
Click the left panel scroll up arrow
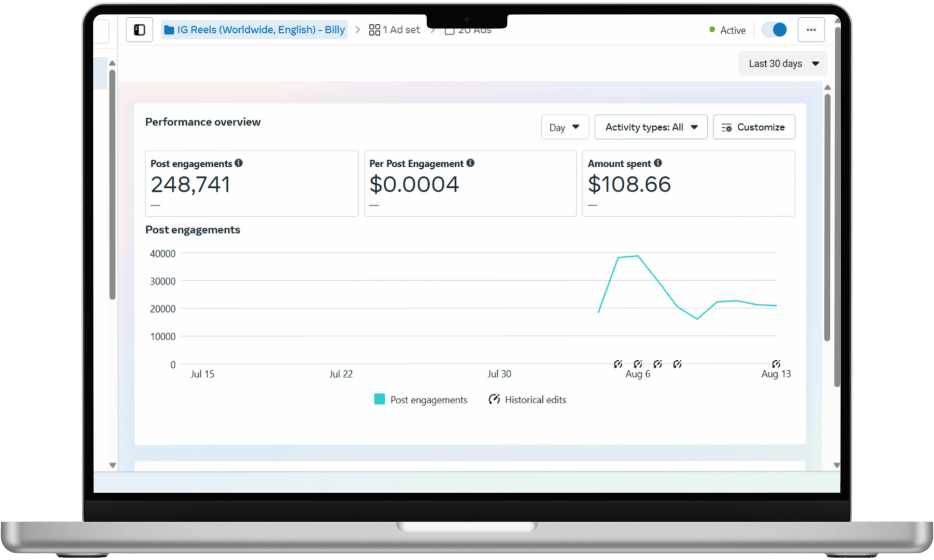(112, 63)
